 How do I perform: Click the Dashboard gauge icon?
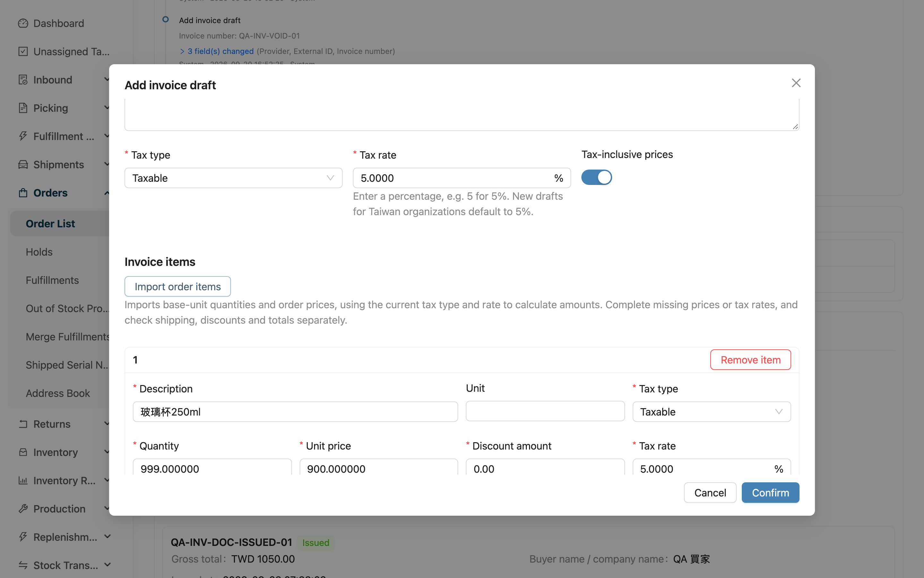pyautogui.click(x=23, y=23)
